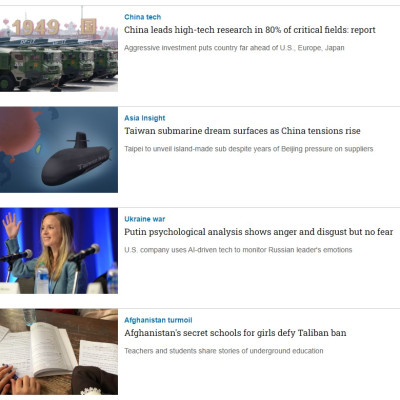Select 'U.S. company uses AI-driven tech' summary
The width and height of the screenshot is (400, 400).
238,250
